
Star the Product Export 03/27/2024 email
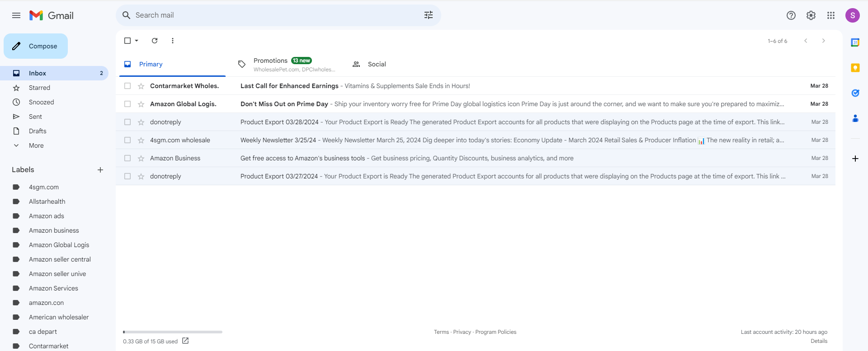coord(141,176)
